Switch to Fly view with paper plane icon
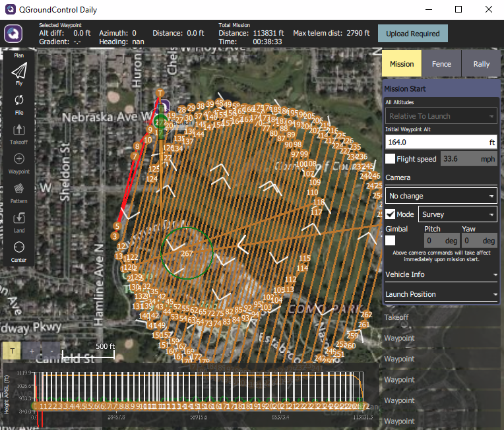This screenshot has width=504, height=430. (x=19, y=74)
